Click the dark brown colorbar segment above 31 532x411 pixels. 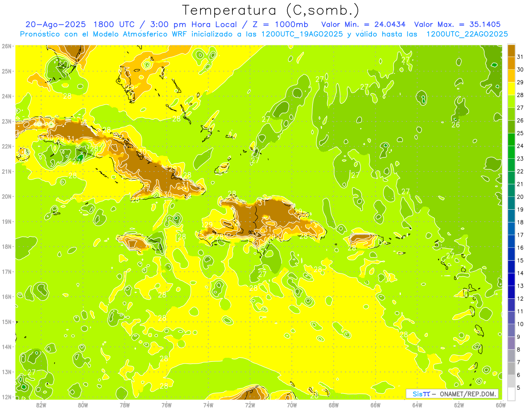pos(511,50)
